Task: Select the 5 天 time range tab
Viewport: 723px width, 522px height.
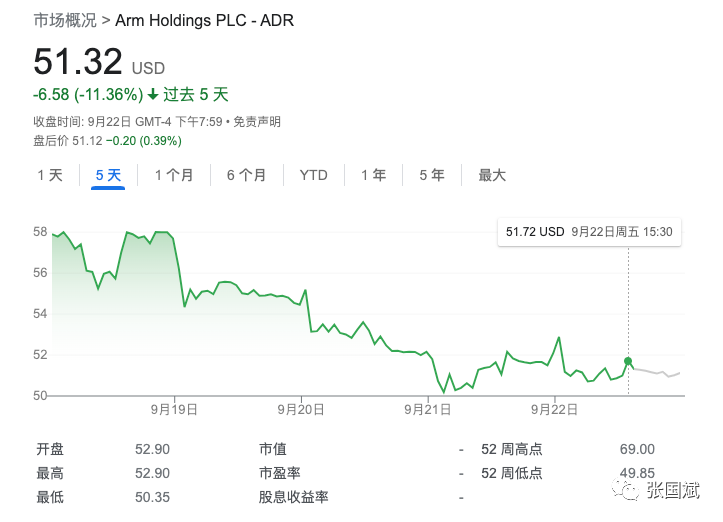Action: point(108,175)
